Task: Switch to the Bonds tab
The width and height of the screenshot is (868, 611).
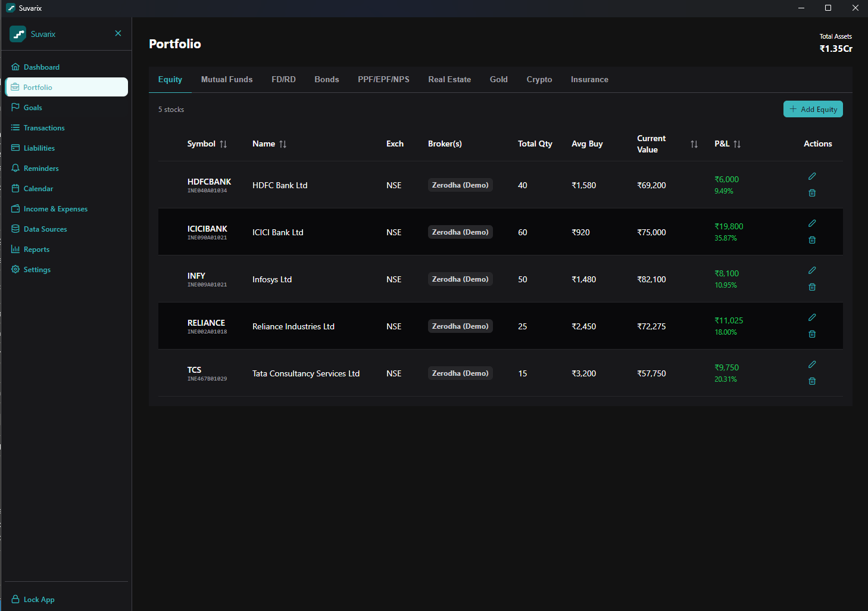Action: click(x=327, y=79)
